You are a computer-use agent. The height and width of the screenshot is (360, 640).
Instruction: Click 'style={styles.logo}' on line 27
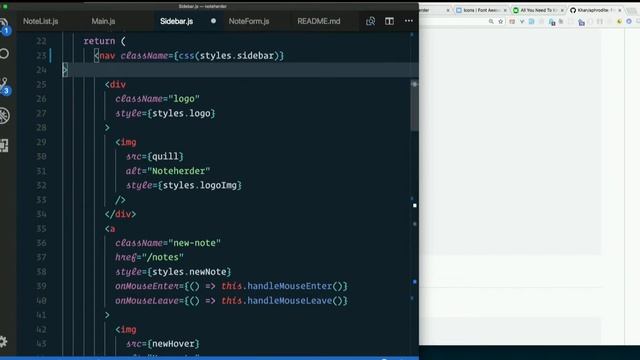click(165, 113)
